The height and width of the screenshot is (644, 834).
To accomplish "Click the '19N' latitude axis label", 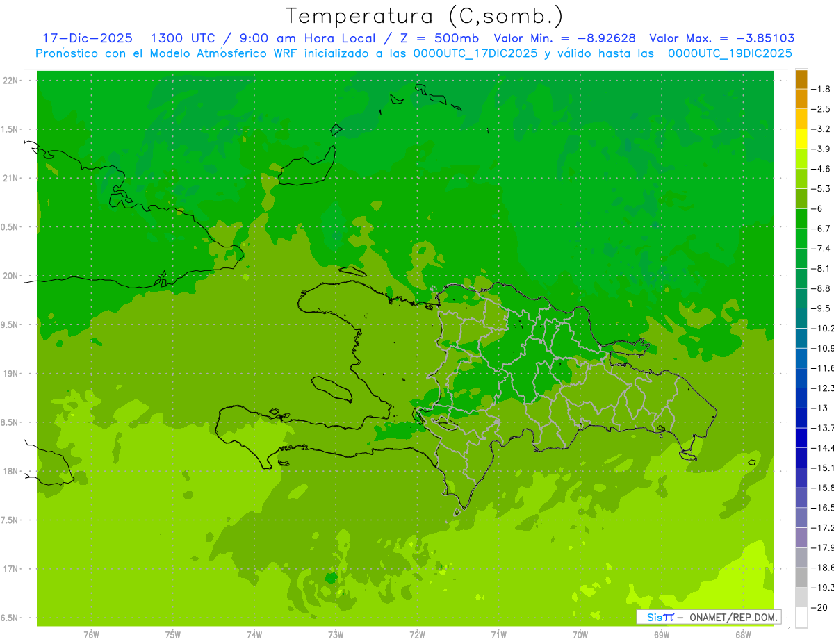I will [12, 374].
